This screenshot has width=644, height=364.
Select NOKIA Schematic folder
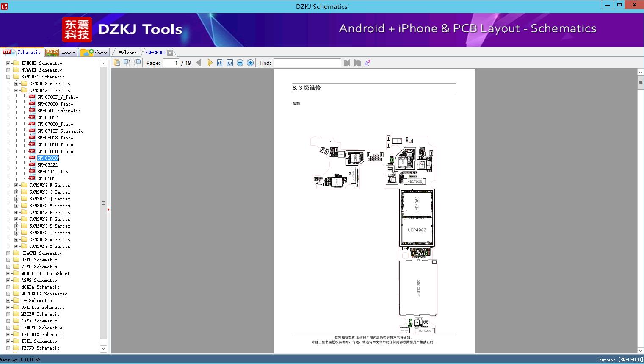click(x=40, y=287)
